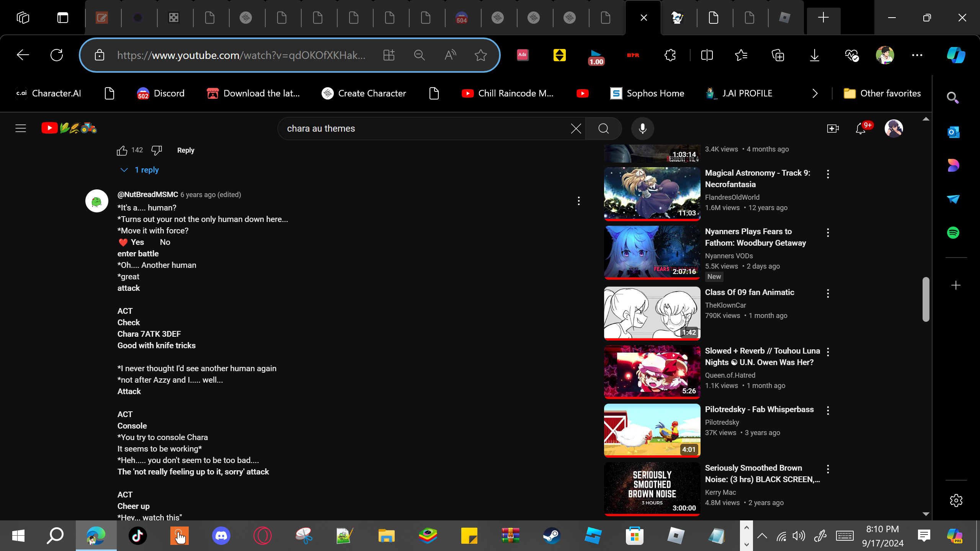Click the voice search microphone icon

pyautogui.click(x=642, y=129)
